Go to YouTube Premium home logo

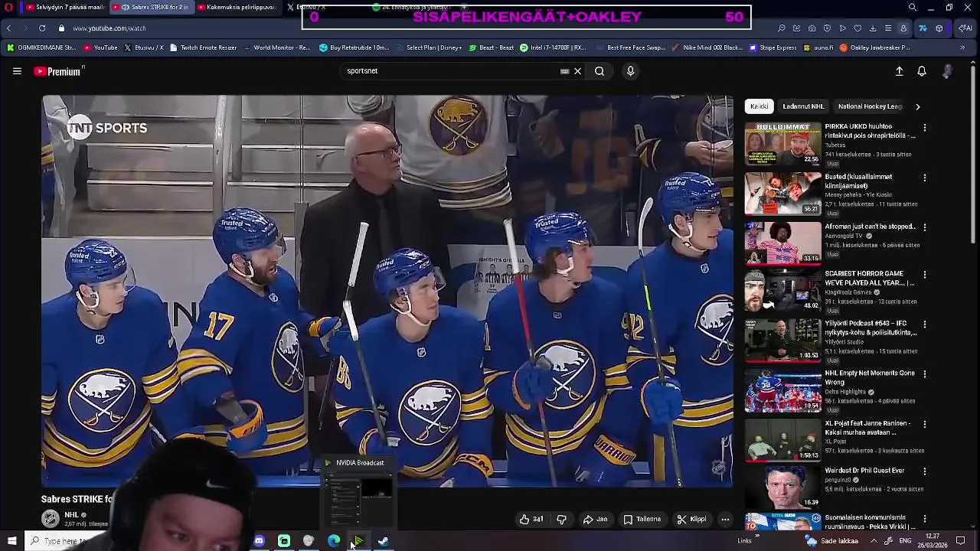[58, 71]
